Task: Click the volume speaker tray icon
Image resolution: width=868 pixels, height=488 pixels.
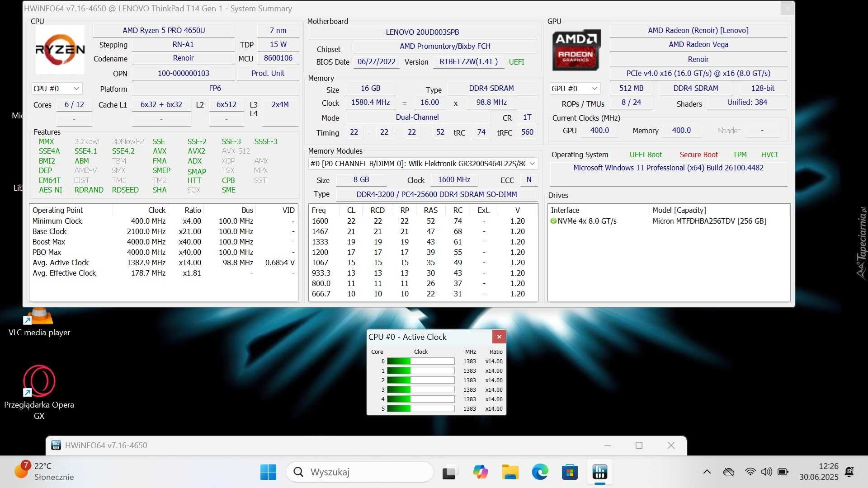Action: [766, 472]
